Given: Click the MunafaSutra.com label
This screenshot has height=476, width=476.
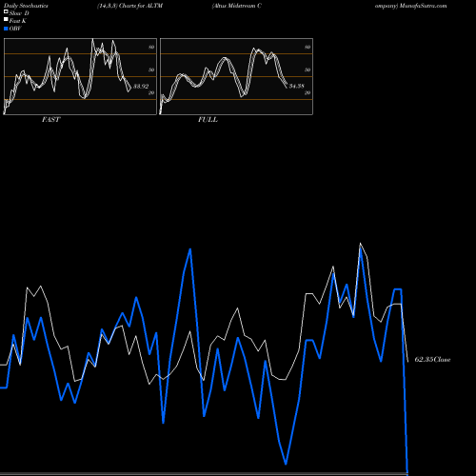Looking at the screenshot, I should 424,6.
